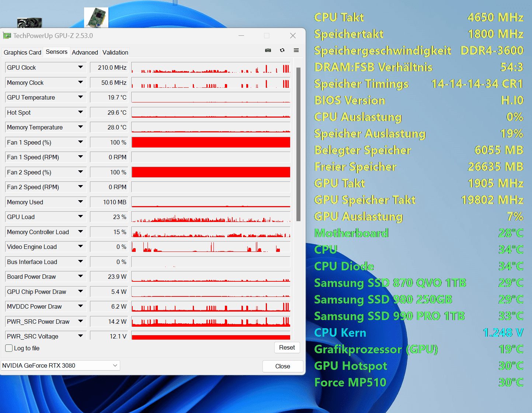Click the Memory Controller Load graph
Image resolution: width=532 pixels, height=413 pixels.
pos(211,232)
